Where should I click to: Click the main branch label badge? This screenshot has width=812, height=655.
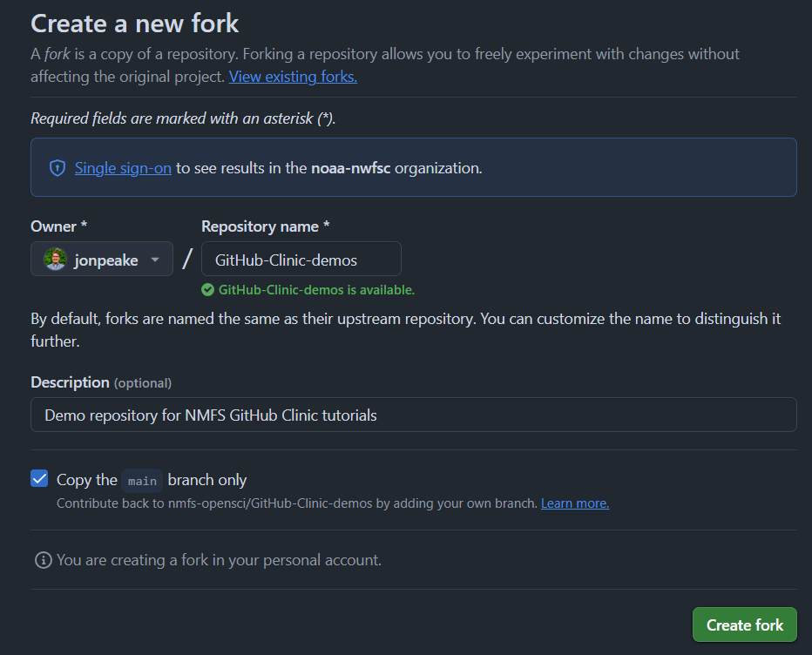coord(142,481)
